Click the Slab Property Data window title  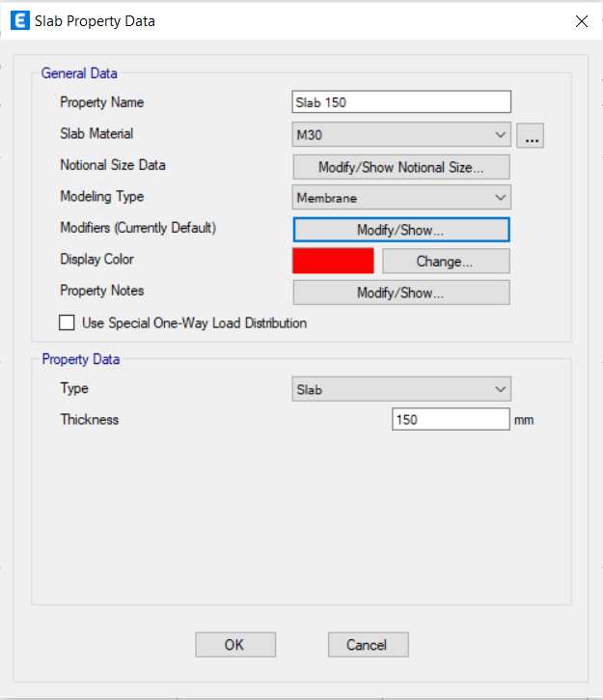click(x=95, y=21)
